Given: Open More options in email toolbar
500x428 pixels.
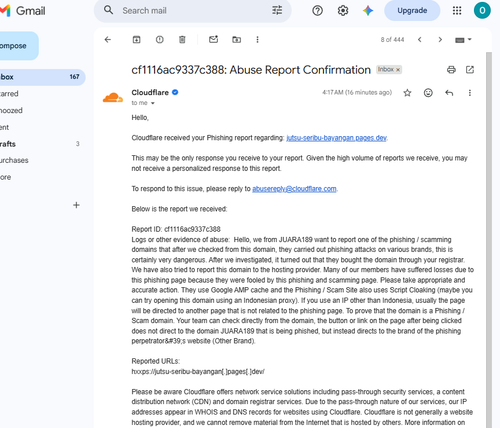Looking at the screenshot, I should pos(257,40).
